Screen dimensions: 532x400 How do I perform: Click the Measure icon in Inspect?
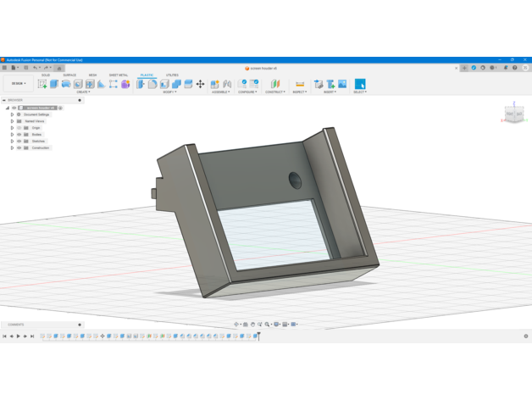pos(299,84)
